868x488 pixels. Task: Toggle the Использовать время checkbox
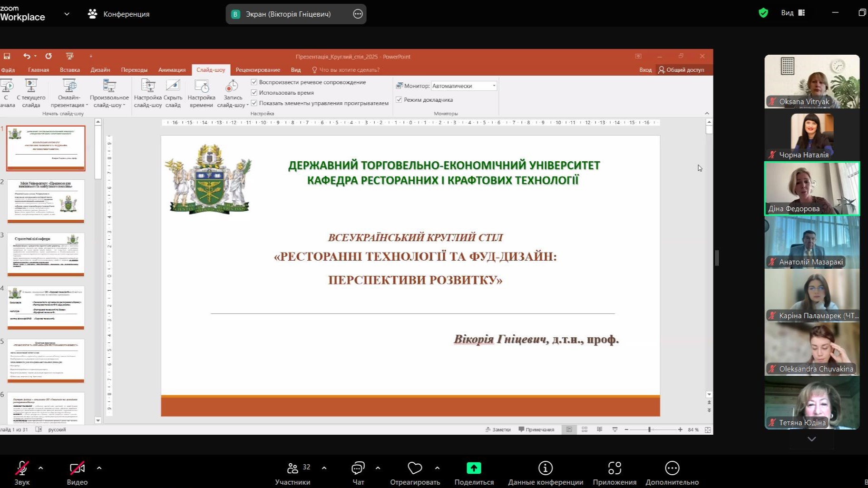pos(254,93)
